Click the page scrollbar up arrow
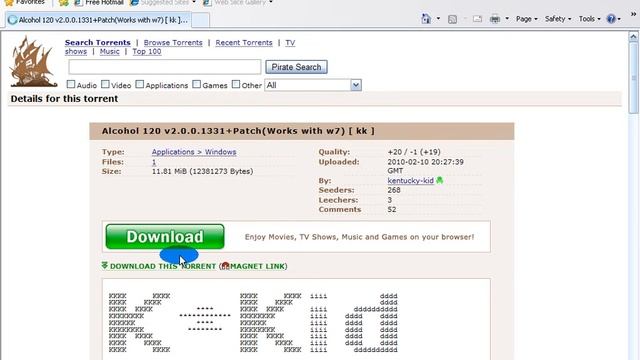This screenshot has width=640, height=360. [633, 36]
